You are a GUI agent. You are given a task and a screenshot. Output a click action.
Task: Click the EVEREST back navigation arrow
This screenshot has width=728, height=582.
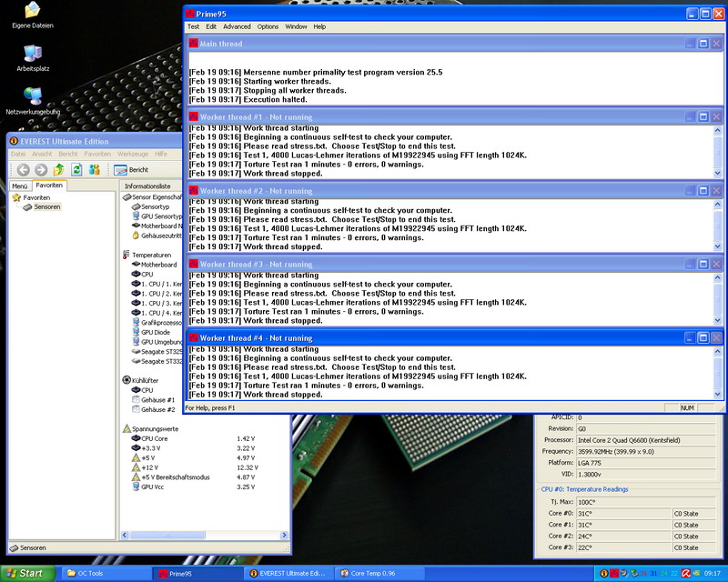(x=21, y=170)
